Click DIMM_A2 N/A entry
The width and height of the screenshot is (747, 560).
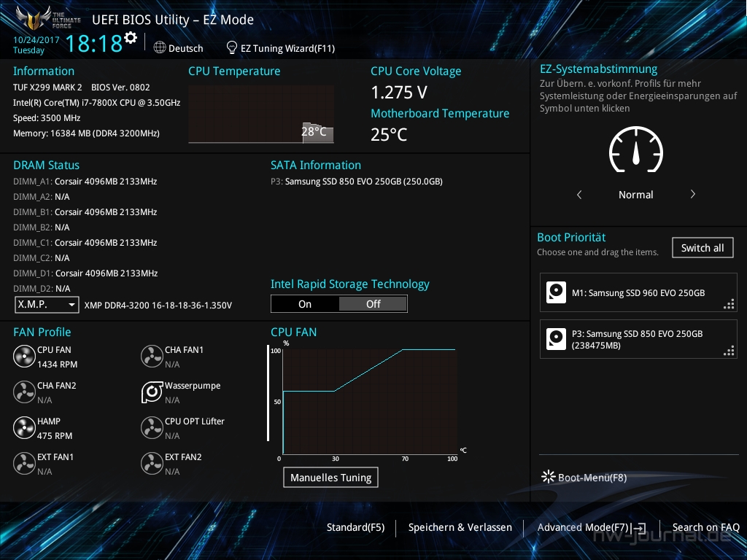[x=42, y=197]
